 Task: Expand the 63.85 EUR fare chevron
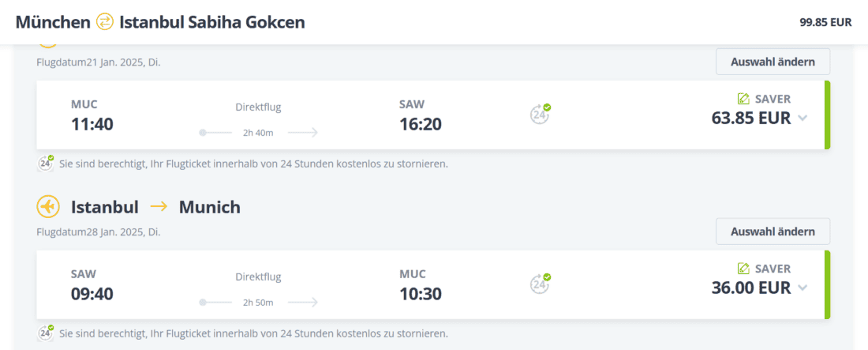pyautogui.click(x=803, y=119)
